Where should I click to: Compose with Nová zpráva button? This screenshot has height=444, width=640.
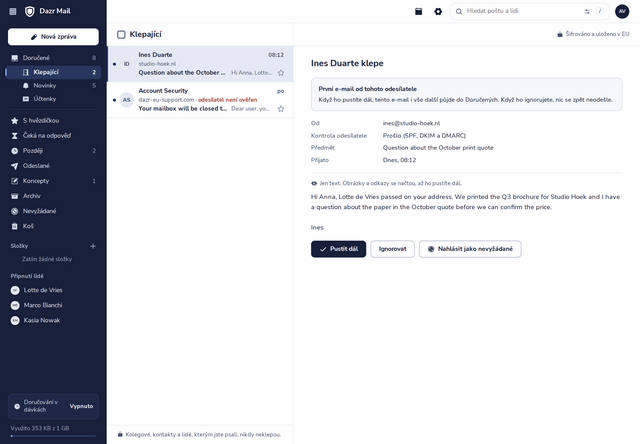pyautogui.click(x=53, y=37)
